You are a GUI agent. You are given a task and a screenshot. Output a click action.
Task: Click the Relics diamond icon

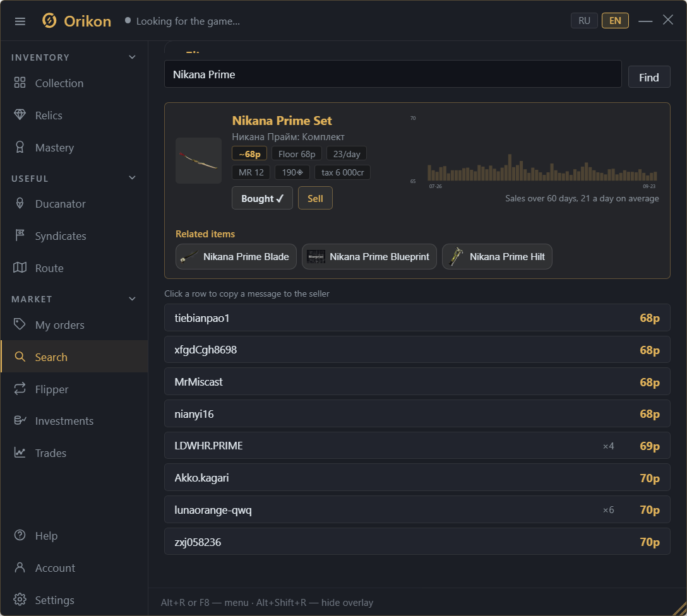click(x=20, y=115)
